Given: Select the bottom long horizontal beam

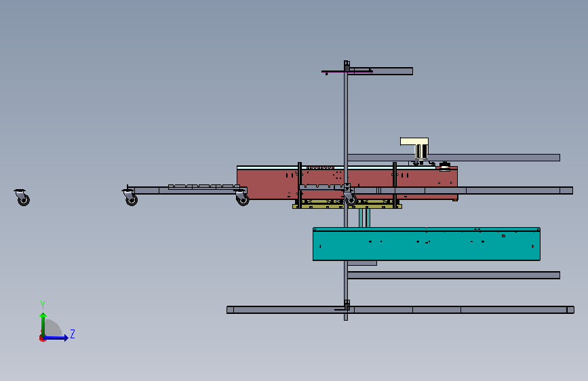Looking at the screenshot, I should pyautogui.click(x=401, y=310).
